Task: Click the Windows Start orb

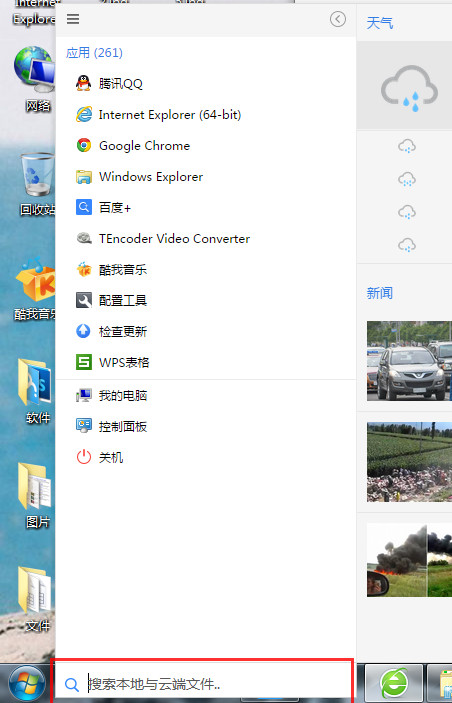Action: point(26,684)
